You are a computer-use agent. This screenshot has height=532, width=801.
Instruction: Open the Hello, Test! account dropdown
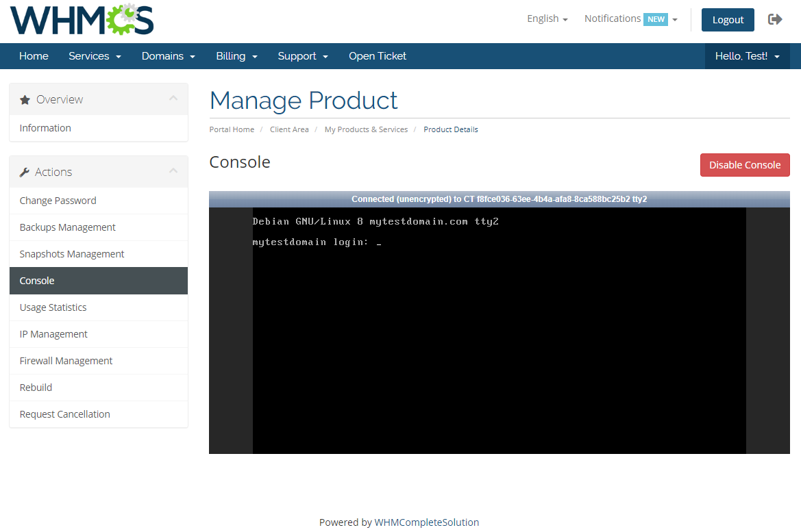click(x=748, y=56)
